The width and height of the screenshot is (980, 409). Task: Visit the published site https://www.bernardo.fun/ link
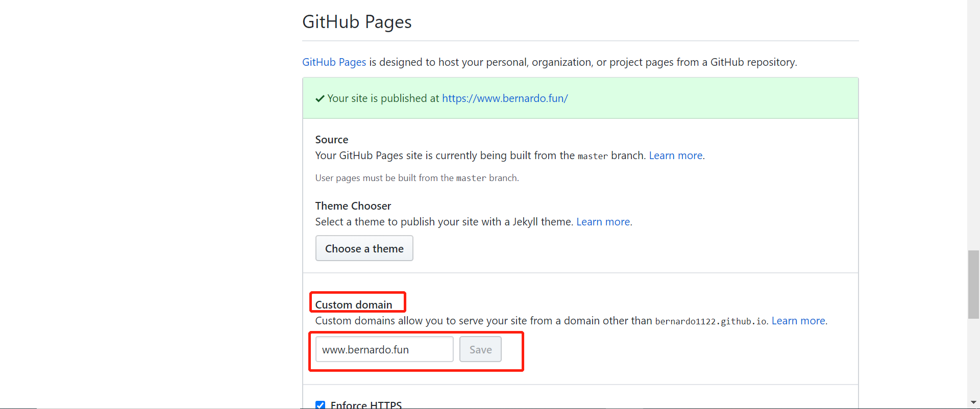pyautogui.click(x=505, y=98)
